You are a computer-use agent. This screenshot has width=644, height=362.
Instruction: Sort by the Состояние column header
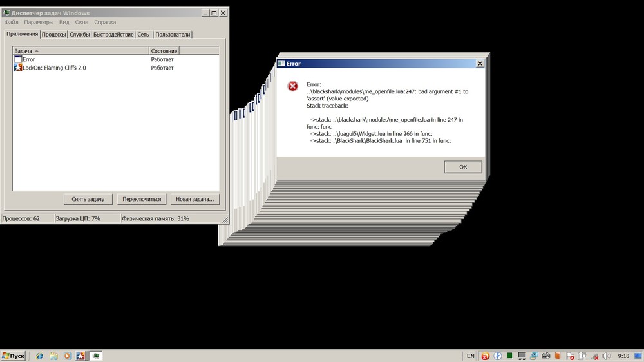(164, 51)
